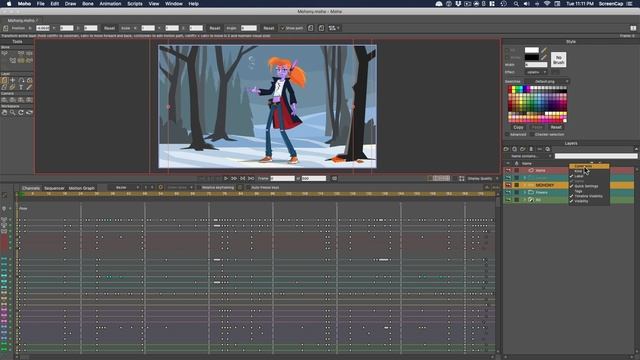Expand the Flowers group layer
Viewport: 640px width, 360px height.
pyautogui.click(x=525, y=193)
